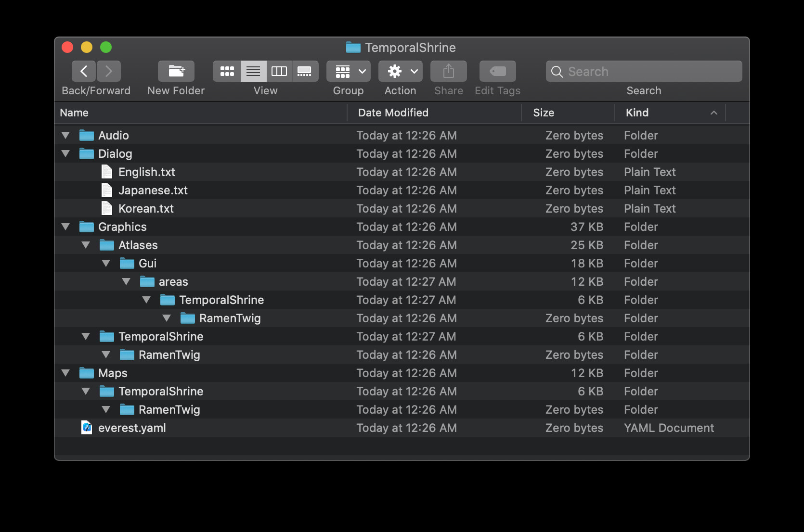Select the list view icon
The height and width of the screenshot is (532, 804).
click(x=253, y=71)
